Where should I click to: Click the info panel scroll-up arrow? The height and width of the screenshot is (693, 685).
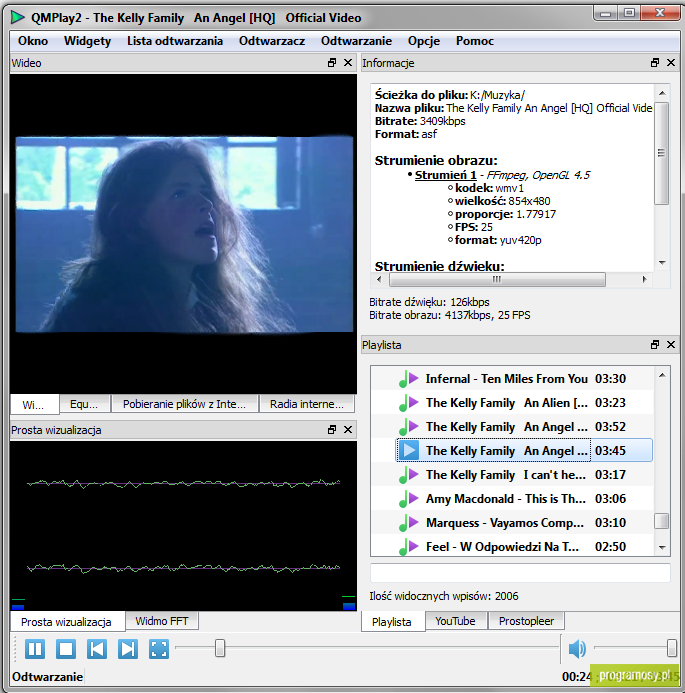coord(662,93)
